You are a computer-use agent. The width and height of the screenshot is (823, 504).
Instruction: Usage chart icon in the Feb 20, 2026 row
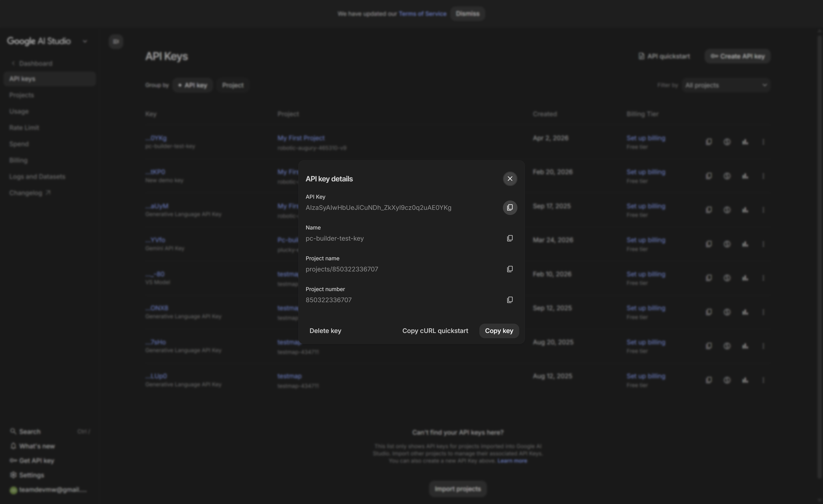(x=745, y=176)
